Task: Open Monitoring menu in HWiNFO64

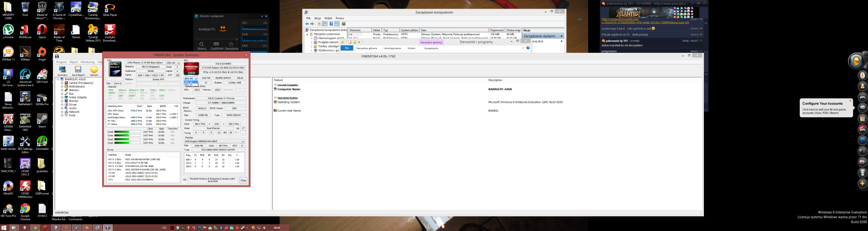Action: (88, 62)
